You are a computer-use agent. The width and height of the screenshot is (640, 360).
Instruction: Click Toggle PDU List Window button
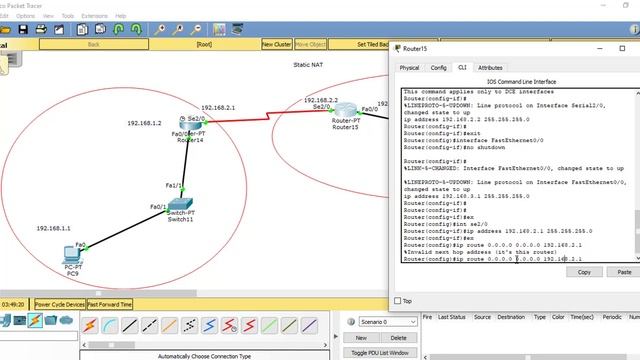[380, 353]
